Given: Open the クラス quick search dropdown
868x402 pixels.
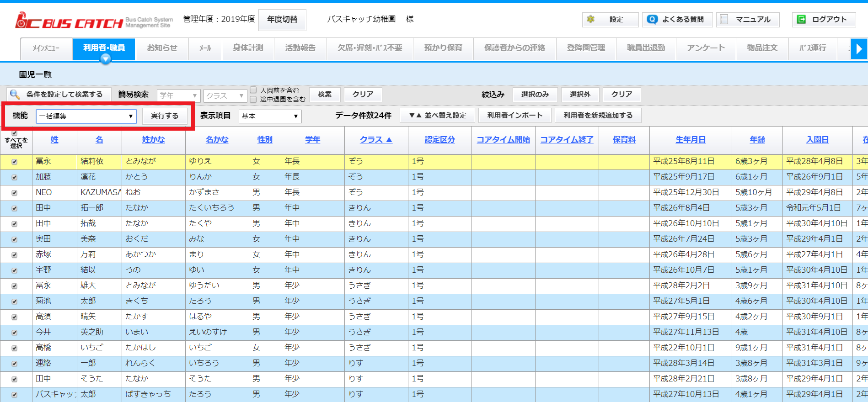Looking at the screenshot, I should tap(225, 95).
